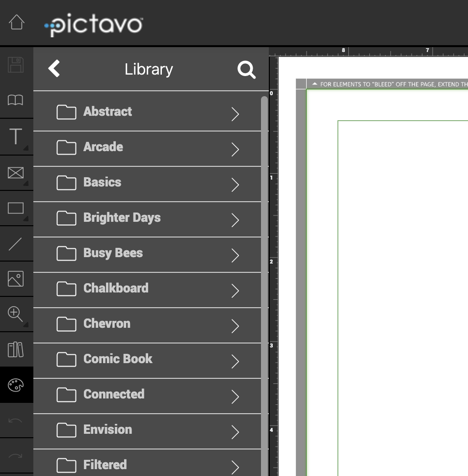The height and width of the screenshot is (476, 468).
Task: Select the image placeholder box tool
Action: tap(16, 173)
